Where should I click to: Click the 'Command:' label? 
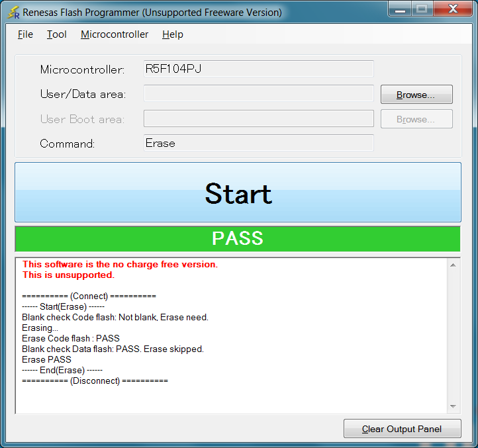(68, 144)
